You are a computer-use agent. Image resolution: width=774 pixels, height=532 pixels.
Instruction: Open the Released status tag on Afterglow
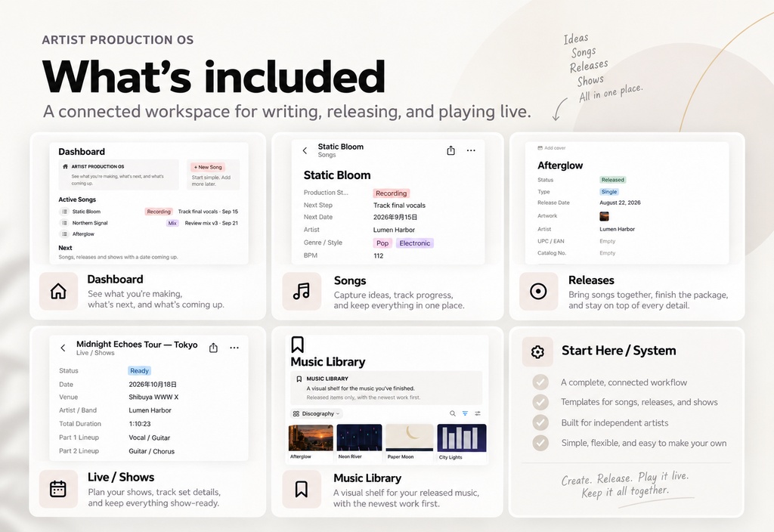click(x=612, y=180)
